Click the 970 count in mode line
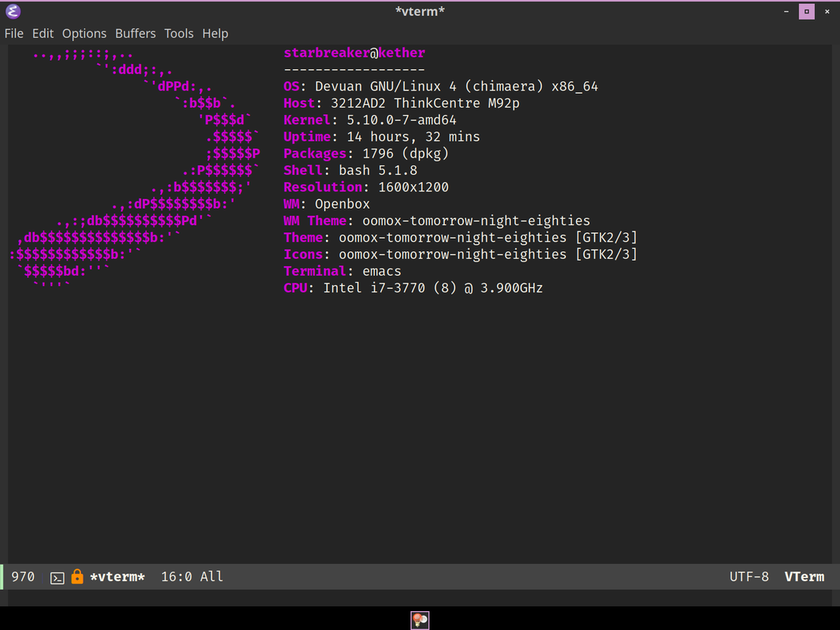The height and width of the screenshot is (630, 840). [x=23, y=577]
